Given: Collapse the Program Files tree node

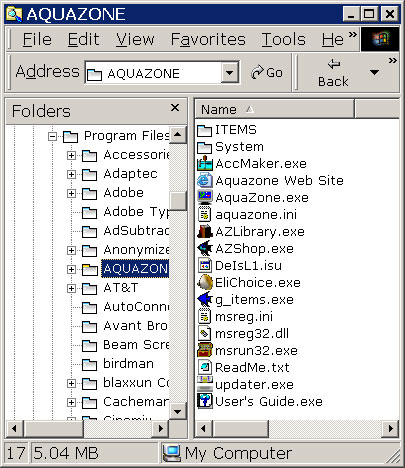Looking at the screenshot, I should [x=52, y=136].
